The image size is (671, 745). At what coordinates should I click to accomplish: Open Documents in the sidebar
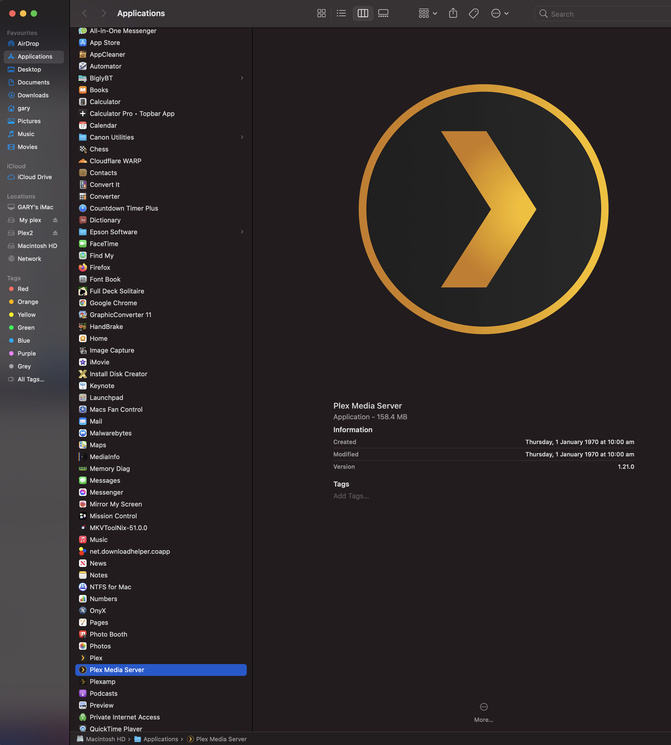(34, 82)
